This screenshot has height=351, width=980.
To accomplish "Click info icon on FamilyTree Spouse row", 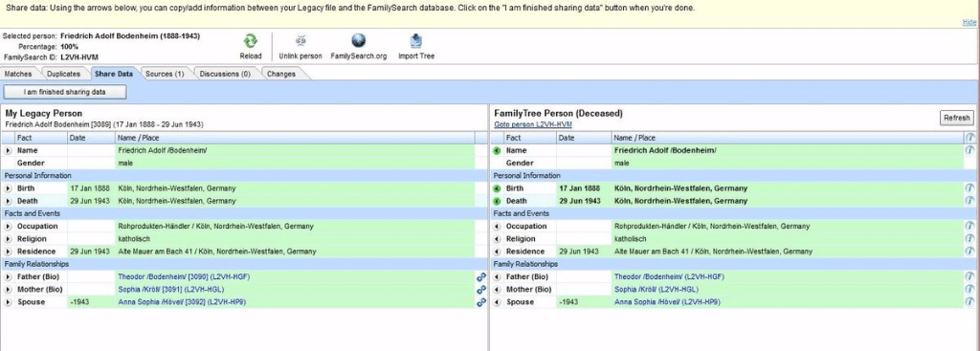I will pos(970,301).
